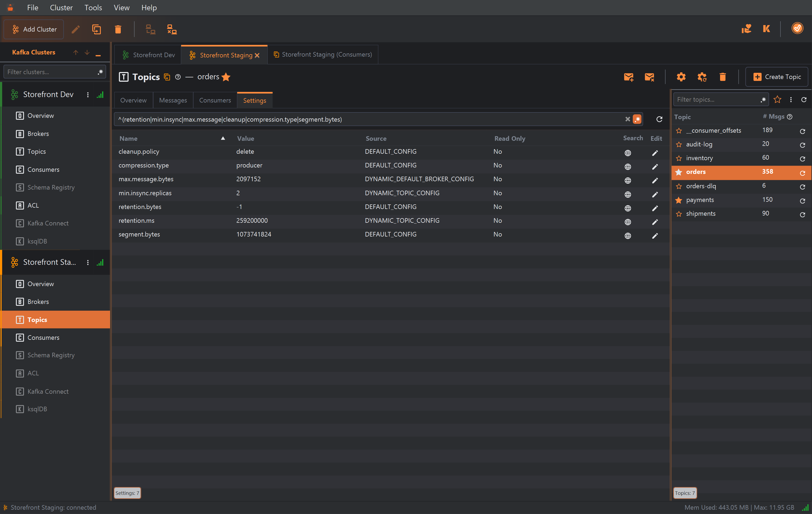The image size is (812, 514).
Task: Click the orange K icon in top toolbar
Action: pos(766,29)
